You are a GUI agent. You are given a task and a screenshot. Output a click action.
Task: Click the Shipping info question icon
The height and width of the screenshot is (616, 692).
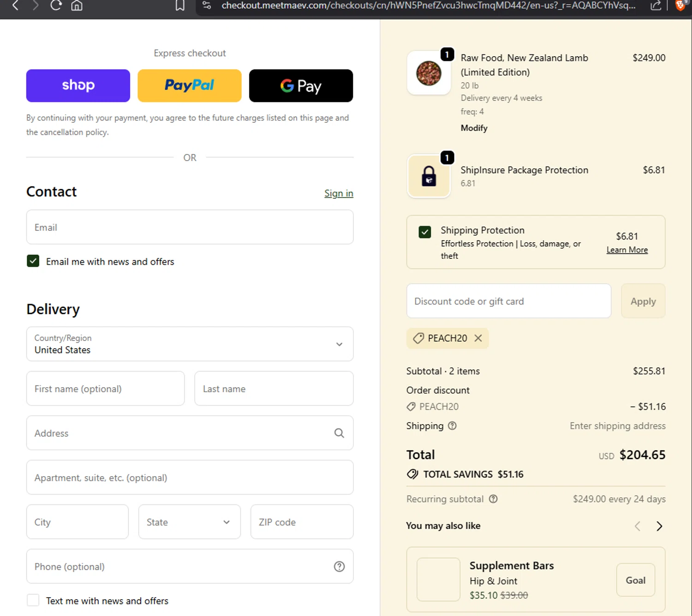coord(453,426)
